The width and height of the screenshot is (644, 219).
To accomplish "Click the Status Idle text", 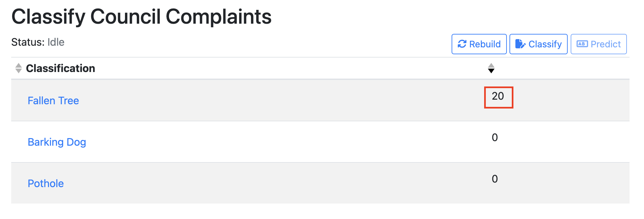I will click(38, 42).
